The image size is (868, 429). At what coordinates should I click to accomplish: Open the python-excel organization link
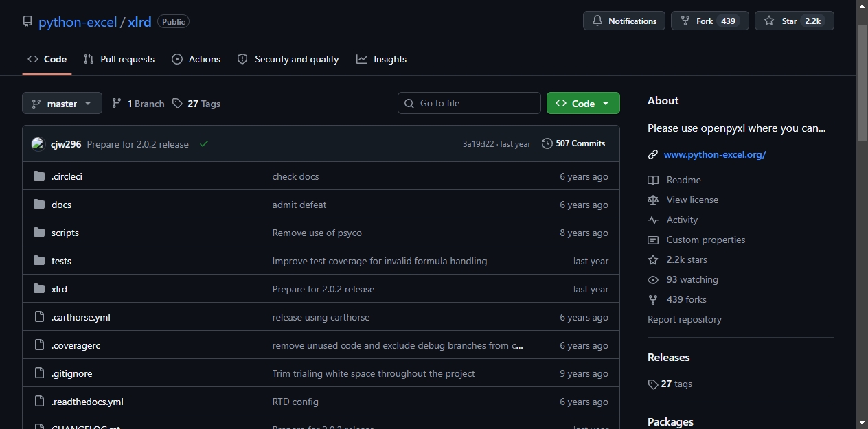coord(78,21)
